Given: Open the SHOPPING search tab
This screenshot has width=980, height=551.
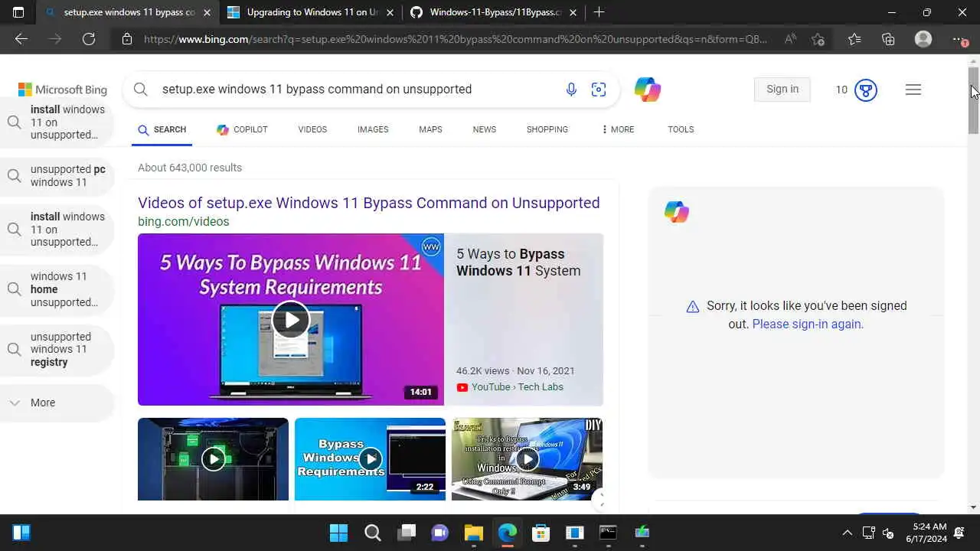Looking at the screenshot, I should (x=547, y=129).
